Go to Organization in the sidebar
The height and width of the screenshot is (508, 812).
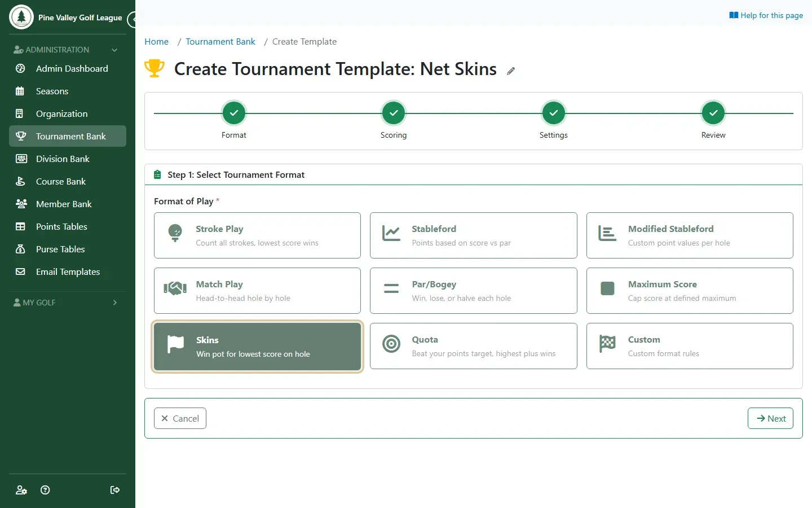68,113
